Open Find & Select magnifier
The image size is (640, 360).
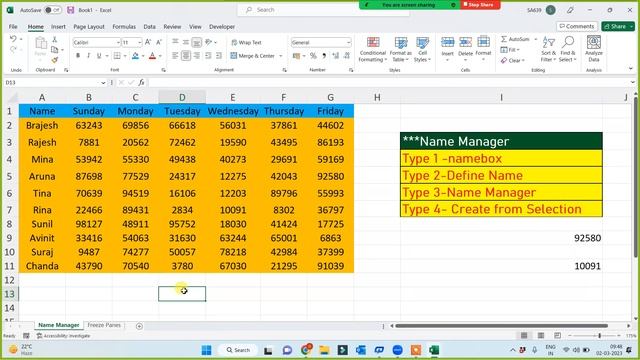(568, 42)
